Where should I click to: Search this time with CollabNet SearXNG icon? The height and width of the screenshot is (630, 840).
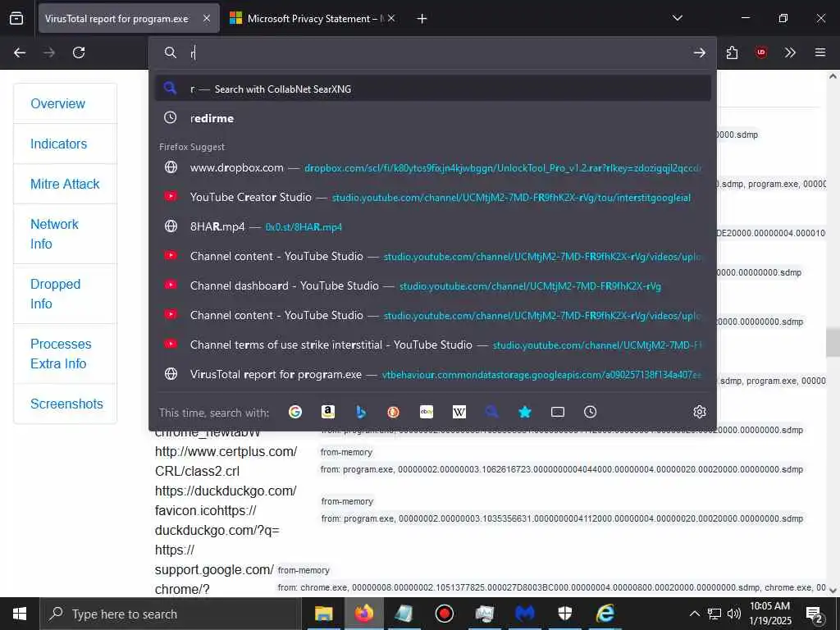pos(492,412)
